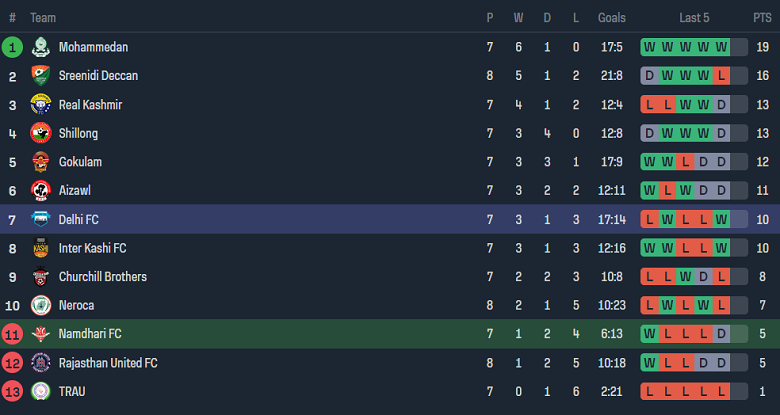
Task: Click the Real Kashmir club badge
Action: coord(41,105)
